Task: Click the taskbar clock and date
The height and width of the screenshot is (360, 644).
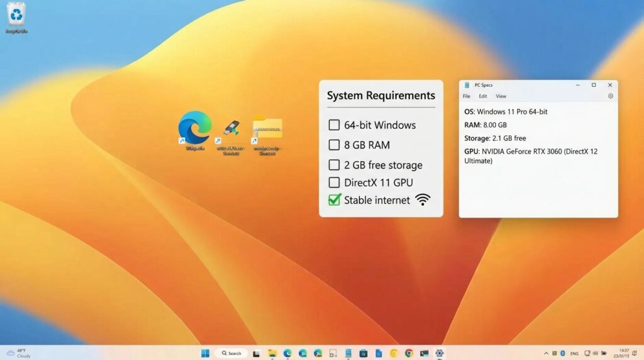Action: pyautogui.click(x=624, y=353)
